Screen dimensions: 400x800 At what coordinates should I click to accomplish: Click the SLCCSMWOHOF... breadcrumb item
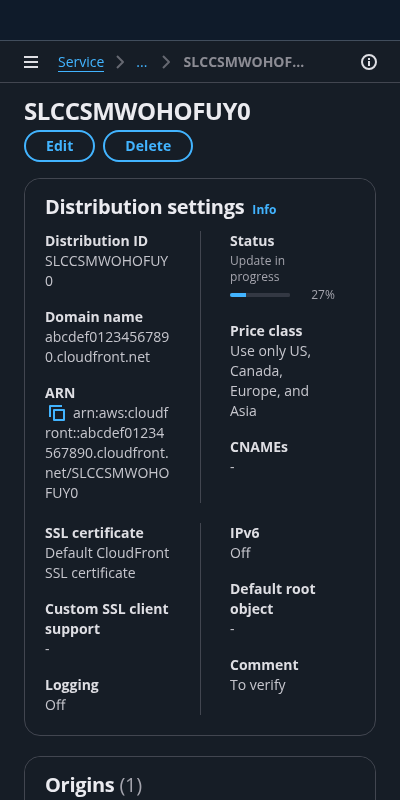pos(244,62)
